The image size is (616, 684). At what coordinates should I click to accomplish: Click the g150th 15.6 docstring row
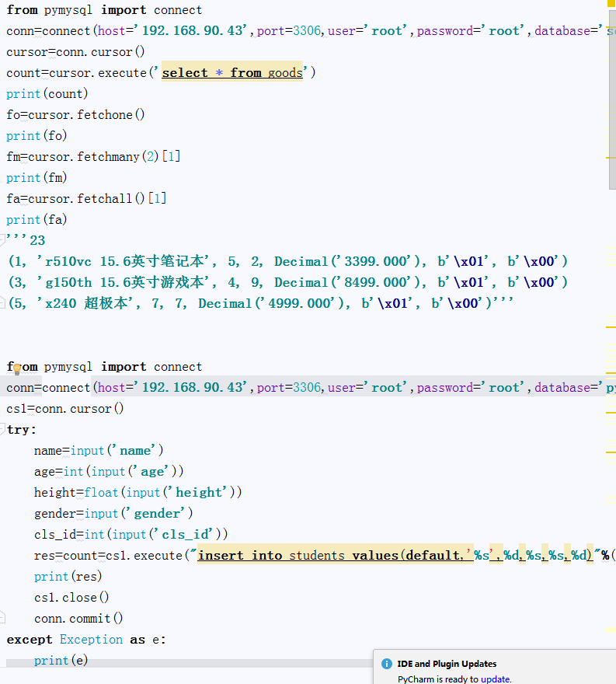point(288,282)
